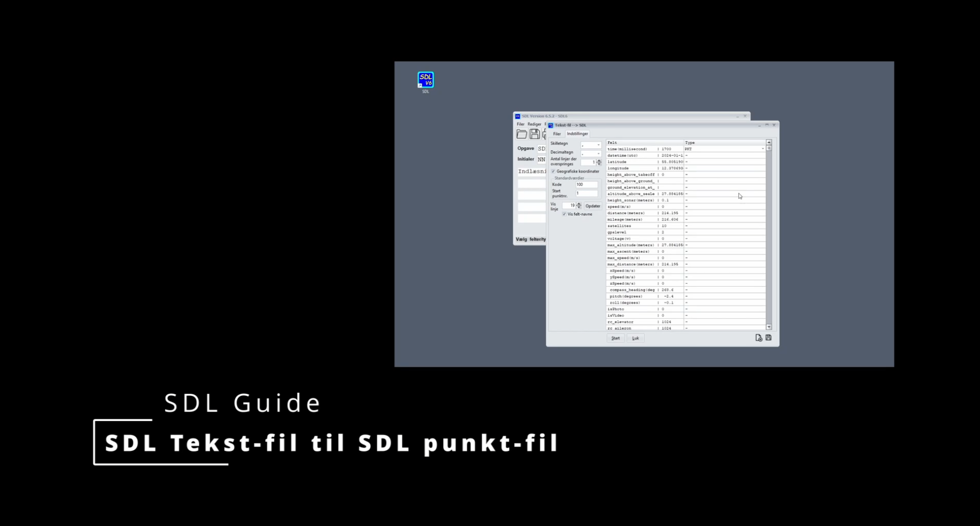The image size is (980, 526).
Task: Select the isPhoto row
Action: pos(686,309)
